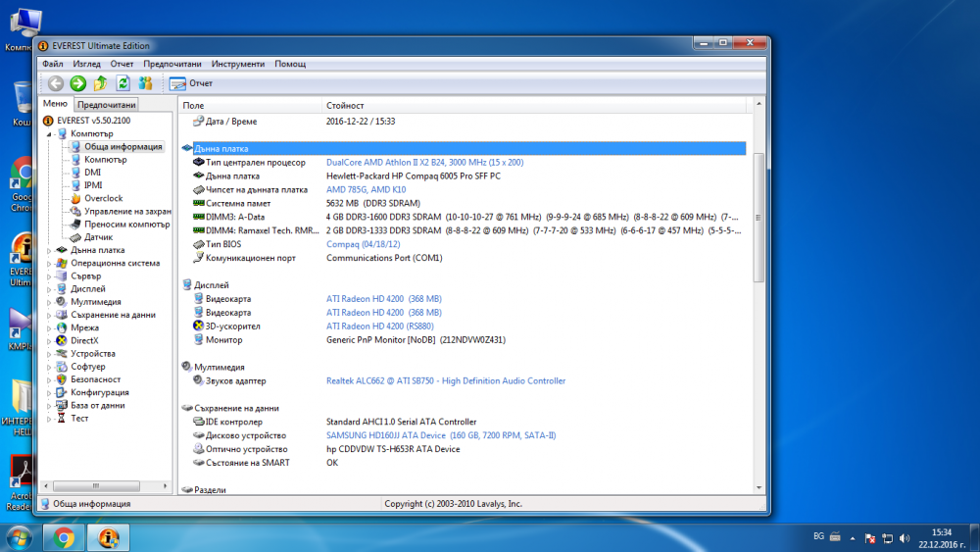The image size is (980, 552).
Task: Click vertical scrollbar down arrow
Action: [759, 487]
